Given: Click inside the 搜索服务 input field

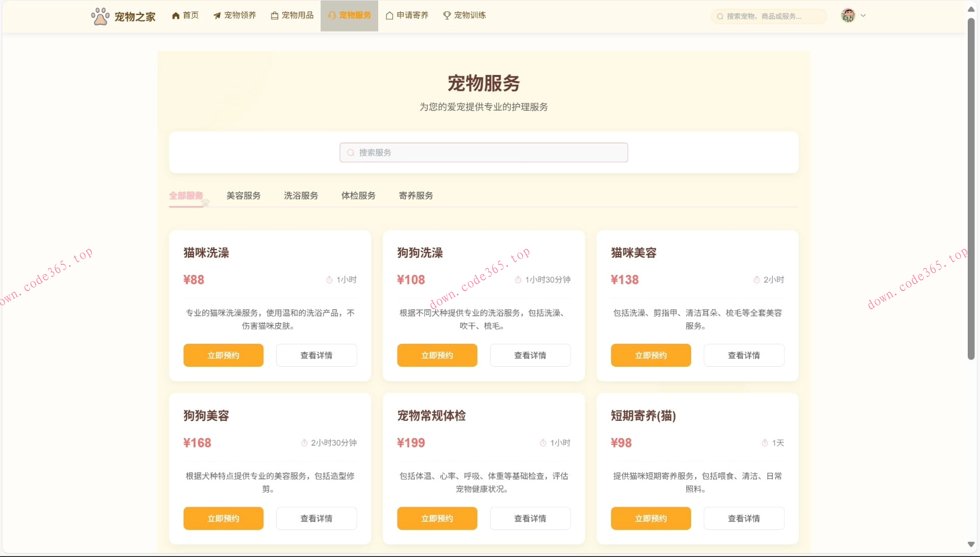Looking at the screenshot, I should (483, 152).
